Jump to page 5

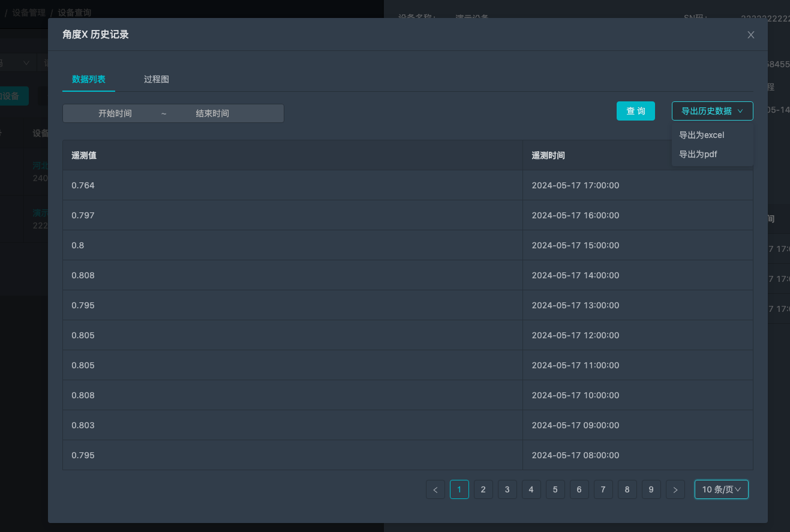point(555,490)
